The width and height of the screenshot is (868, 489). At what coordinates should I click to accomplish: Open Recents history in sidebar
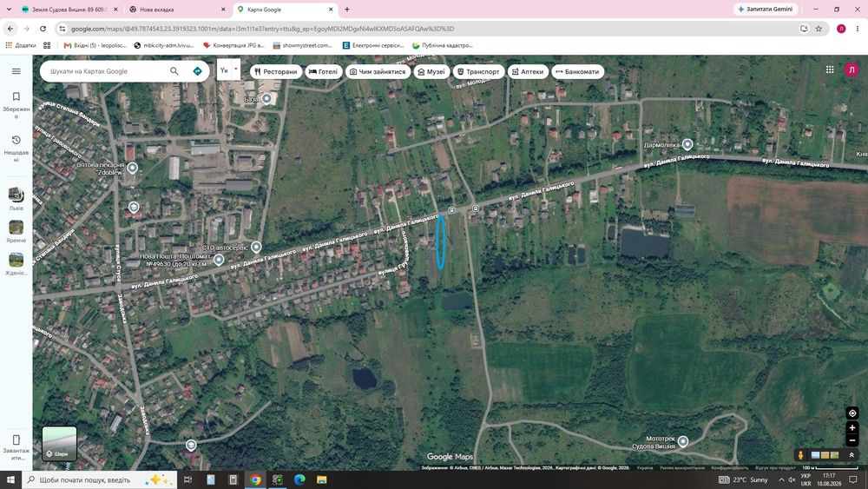tap(16, 149)
